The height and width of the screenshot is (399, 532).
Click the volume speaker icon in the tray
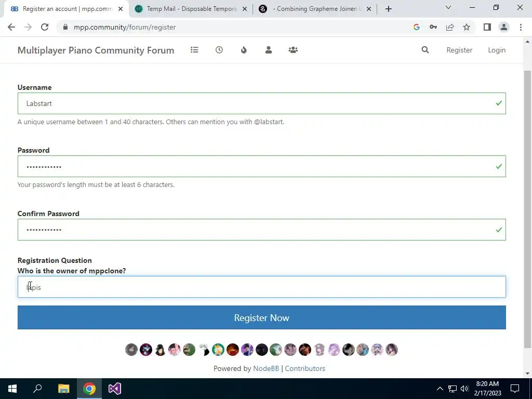464,389
